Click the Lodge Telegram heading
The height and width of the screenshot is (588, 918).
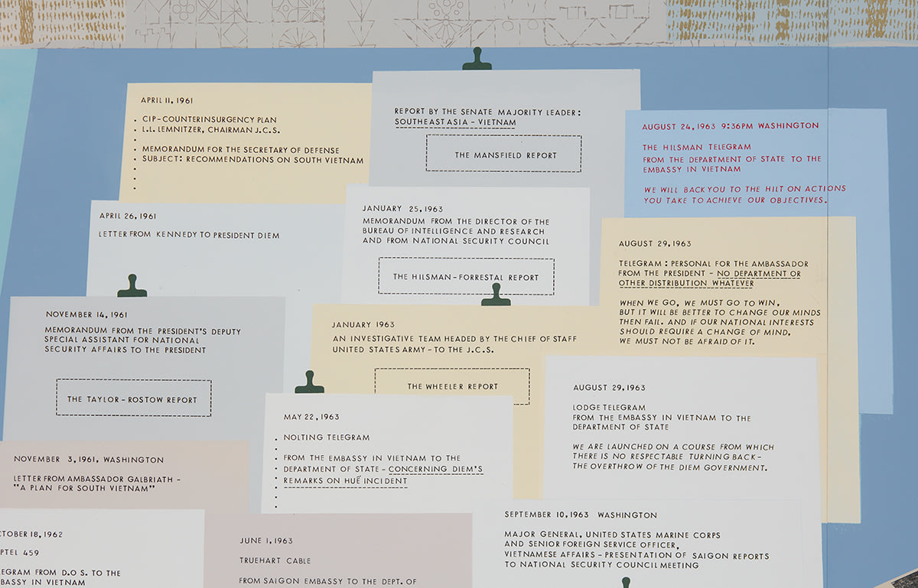click(609, 408)
